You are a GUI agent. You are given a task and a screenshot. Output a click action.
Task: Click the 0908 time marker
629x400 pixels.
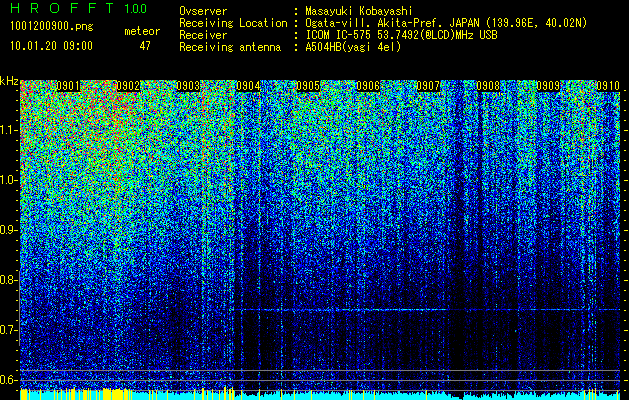pos(489,86)
